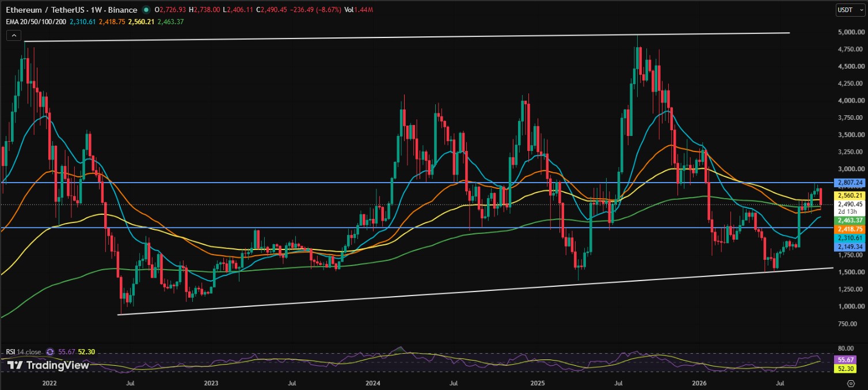Click the Open value O2,726.93
This screenshot has width=868, height=390.
(171, 10)
